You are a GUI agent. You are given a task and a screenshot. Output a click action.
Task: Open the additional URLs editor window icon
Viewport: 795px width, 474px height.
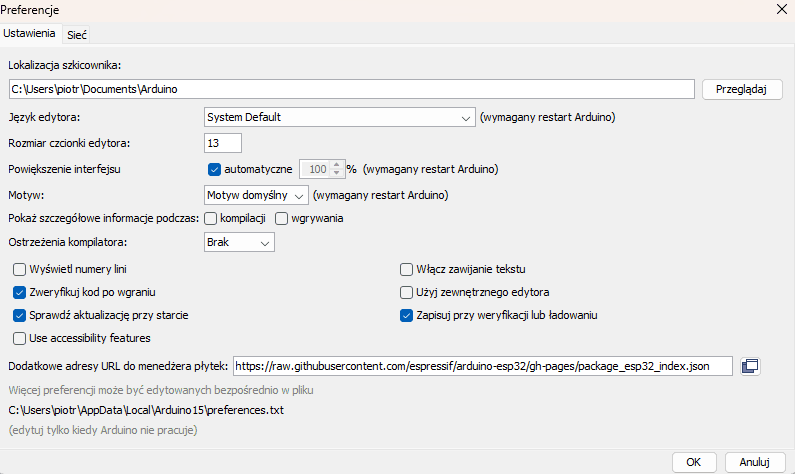coord(750,366)
